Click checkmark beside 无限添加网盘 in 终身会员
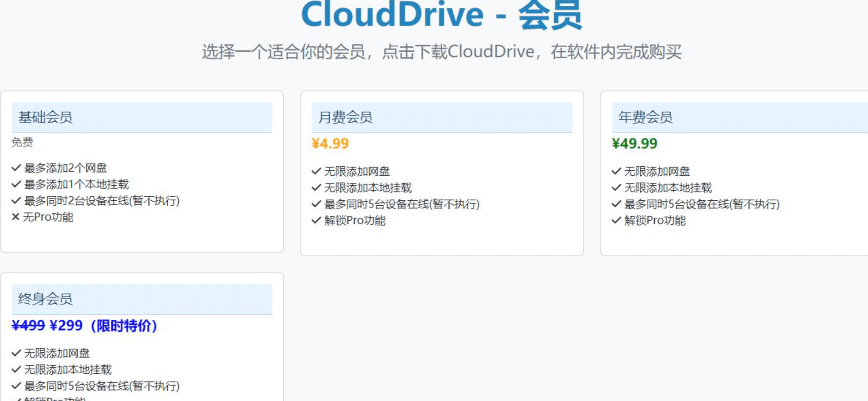868x401 pixels. (16, 353)
